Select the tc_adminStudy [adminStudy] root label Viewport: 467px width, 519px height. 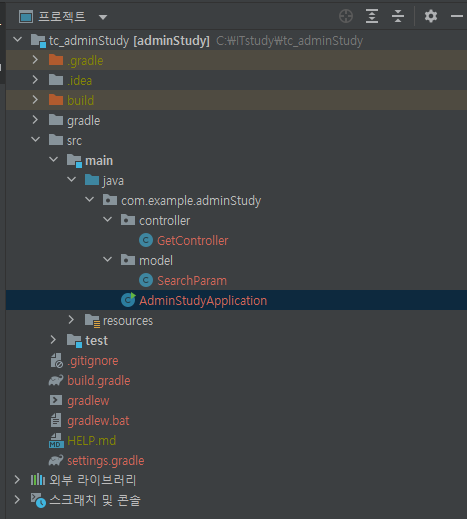click(129, 41)
